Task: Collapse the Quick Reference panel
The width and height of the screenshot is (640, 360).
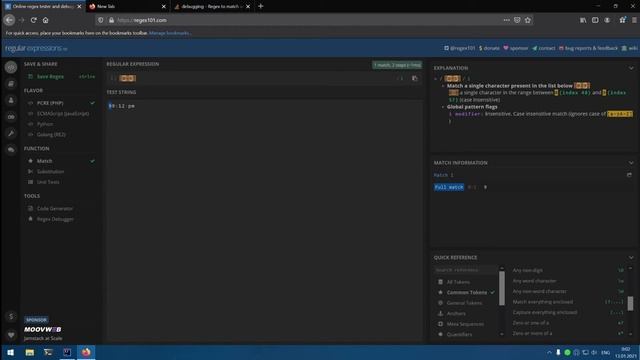Action: pos(631,258)
